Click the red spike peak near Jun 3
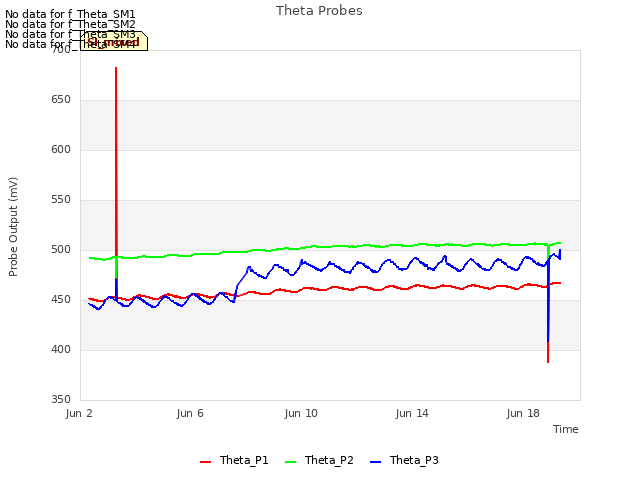 [x=116, y=69]
